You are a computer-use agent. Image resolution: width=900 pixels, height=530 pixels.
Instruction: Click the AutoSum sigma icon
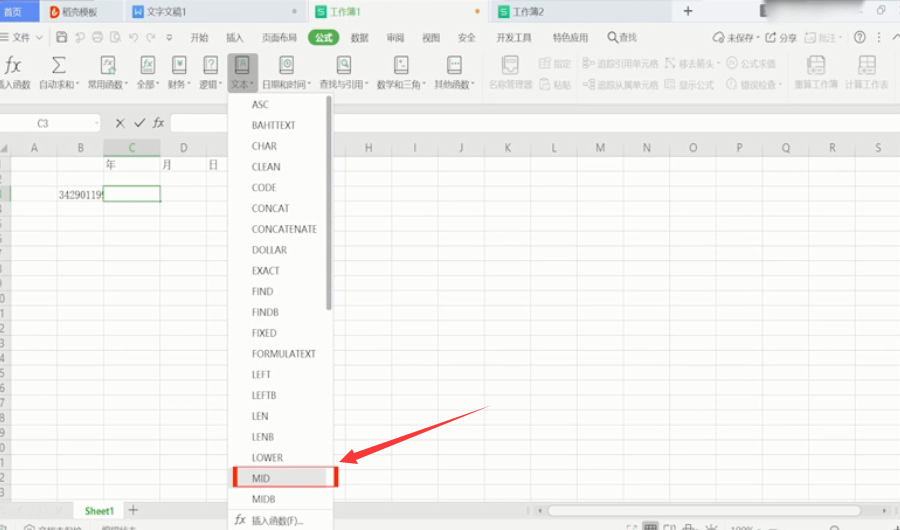click(x=58, y=65)
